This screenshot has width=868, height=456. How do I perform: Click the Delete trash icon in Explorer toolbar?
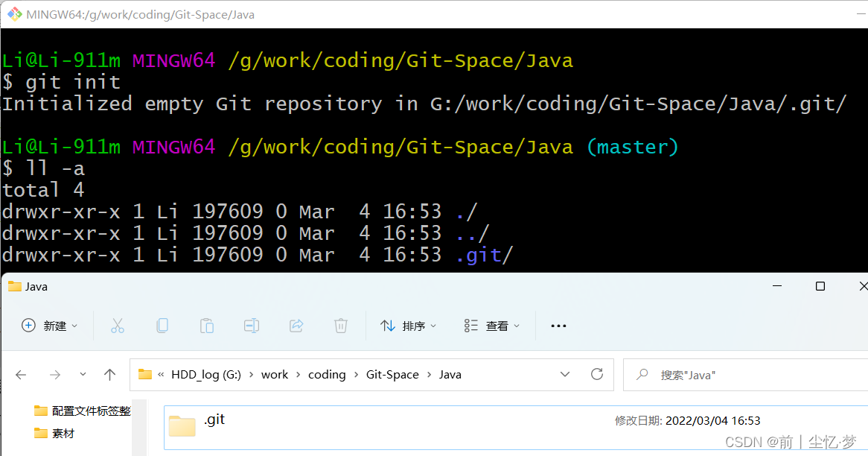click(x=340, y=326)
